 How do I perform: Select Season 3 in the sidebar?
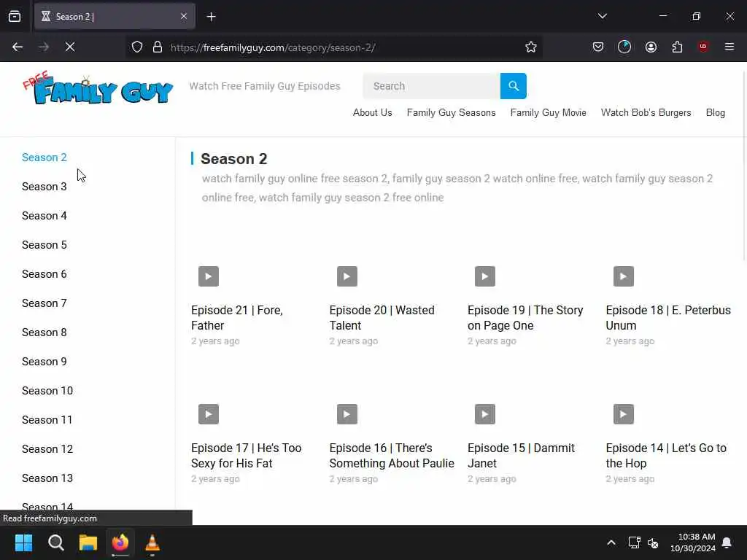point(44,187)
